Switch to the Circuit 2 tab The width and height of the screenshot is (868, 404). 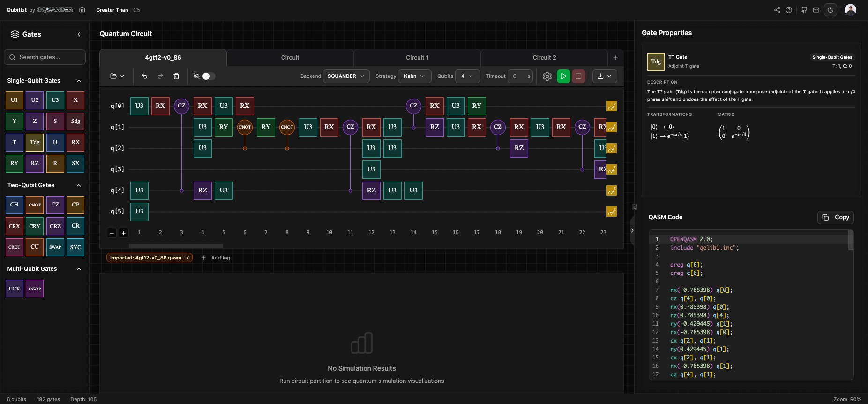(544, 58)
